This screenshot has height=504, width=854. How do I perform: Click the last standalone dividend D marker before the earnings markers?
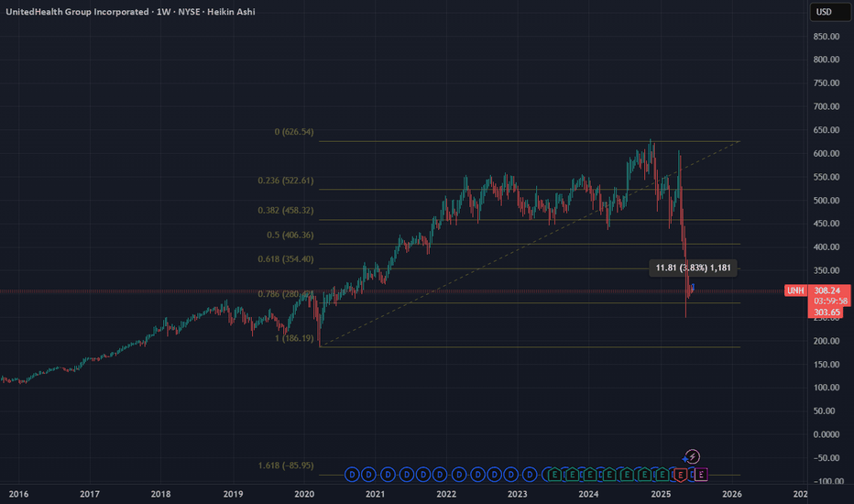point(530,475)
